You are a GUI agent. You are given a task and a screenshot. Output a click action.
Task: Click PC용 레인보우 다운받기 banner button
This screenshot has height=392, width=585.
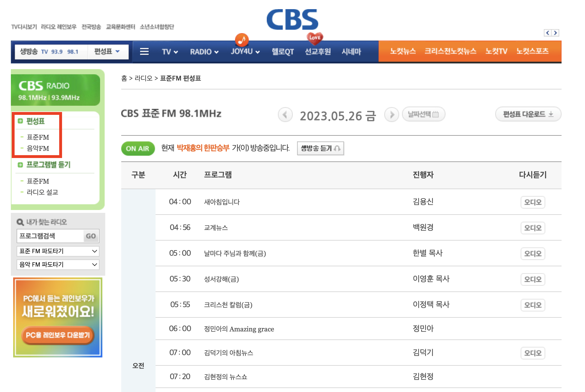57,335
